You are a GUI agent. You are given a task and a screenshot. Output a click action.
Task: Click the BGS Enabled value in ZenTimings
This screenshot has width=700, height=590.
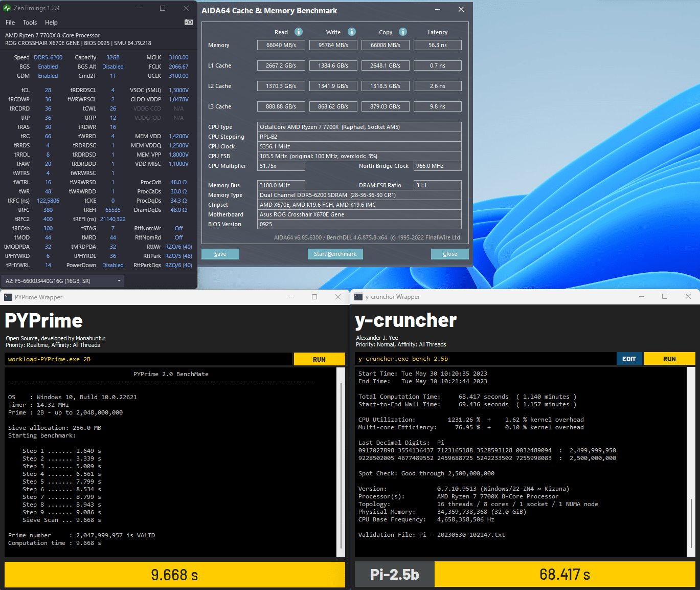(x=48, y=67)
